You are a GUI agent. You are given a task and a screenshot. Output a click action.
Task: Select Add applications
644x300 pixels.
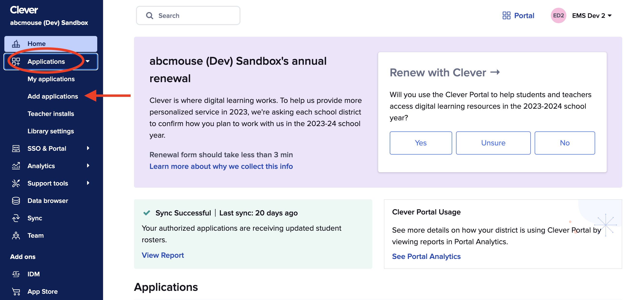click(x=53, y=96)
